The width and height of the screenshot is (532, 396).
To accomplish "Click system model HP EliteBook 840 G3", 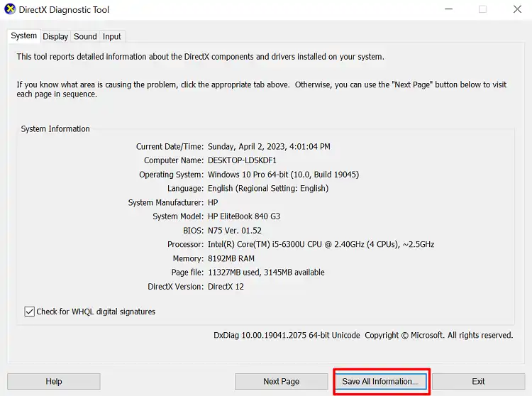I will coord(244,216).
